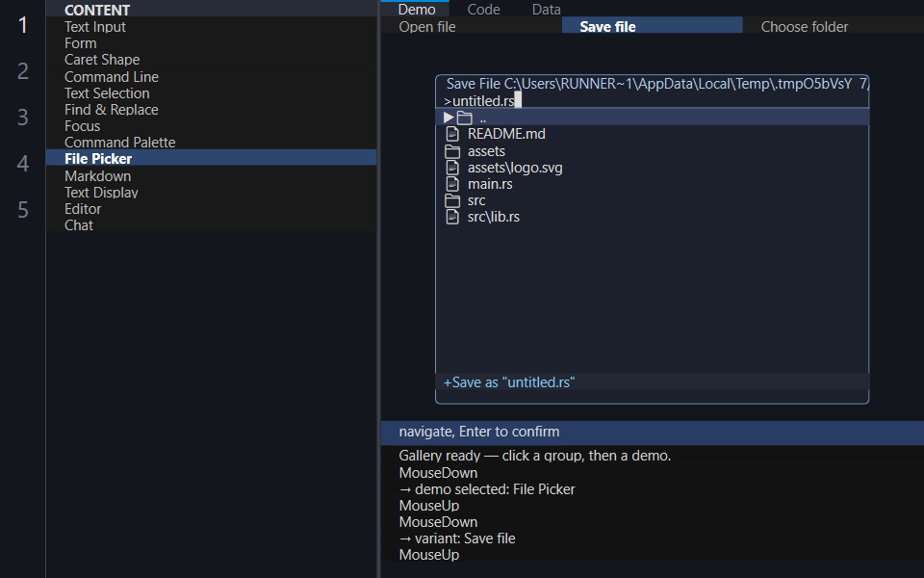The width and height of the screenshot is (924, 578).
Task: Open the Text Input demo
Action: pos(212,27)
